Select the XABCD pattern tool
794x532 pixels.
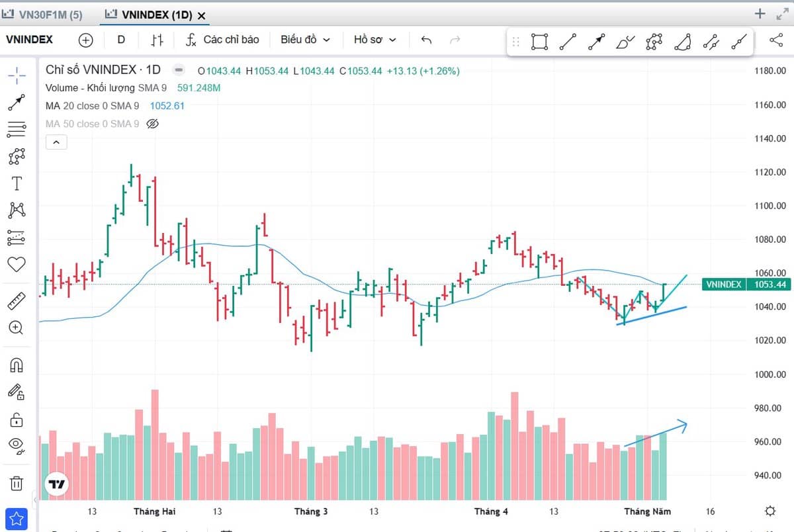pos(17,210)
